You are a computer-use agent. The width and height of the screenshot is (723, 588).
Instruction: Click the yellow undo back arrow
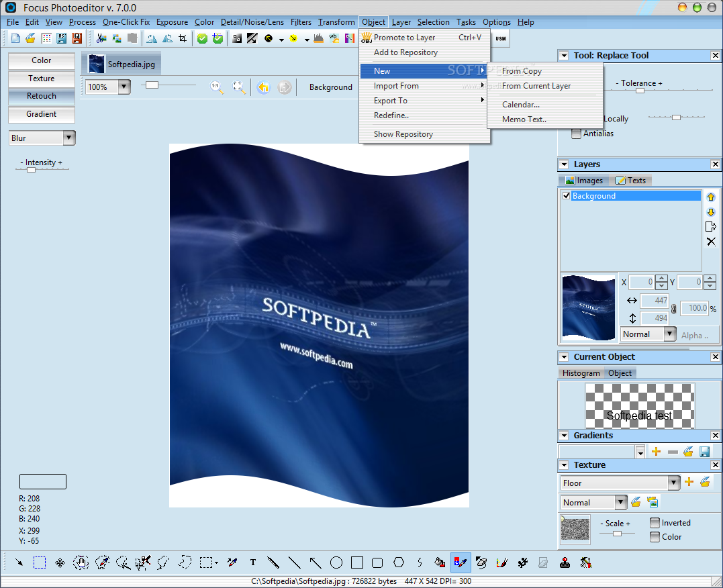click(263, 87)
